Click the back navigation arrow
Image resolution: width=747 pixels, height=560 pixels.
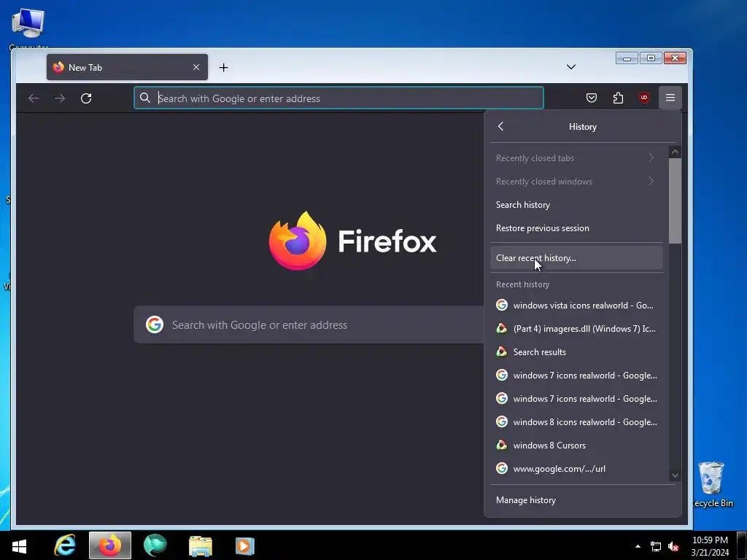click(x=34, y=98)
